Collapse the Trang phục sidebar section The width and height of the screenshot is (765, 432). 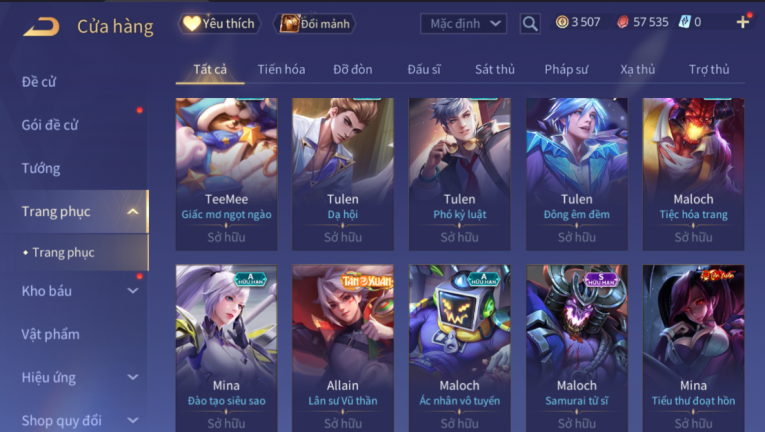coord(133,211)
